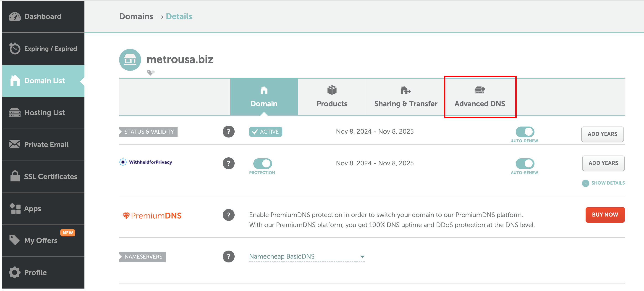Switch to the Advanced DNS tab

(x=479, y=97)
